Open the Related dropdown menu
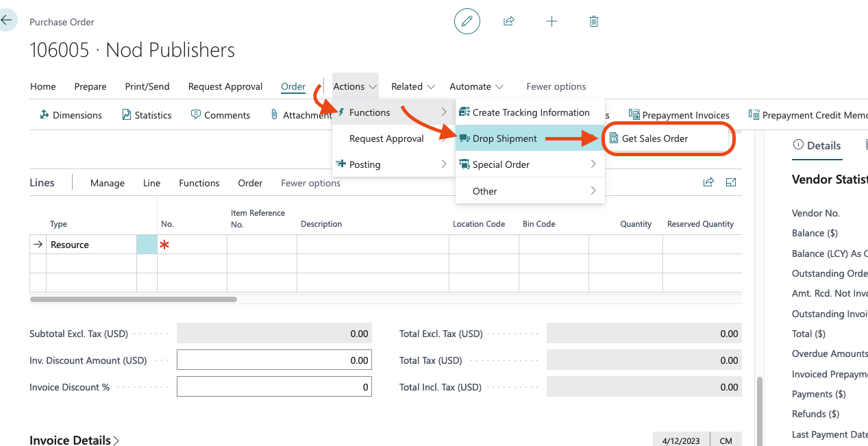 (x=413, y=86)
